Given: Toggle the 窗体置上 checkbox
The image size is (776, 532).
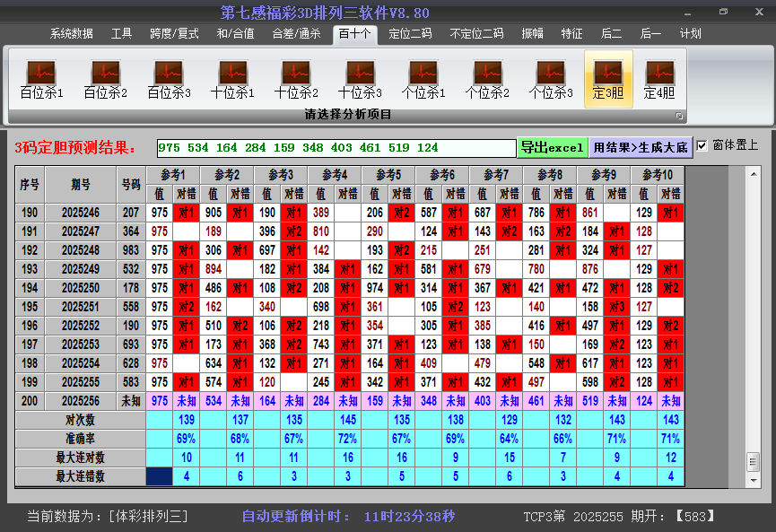Looking at the screenshot, I should [702, 146].
